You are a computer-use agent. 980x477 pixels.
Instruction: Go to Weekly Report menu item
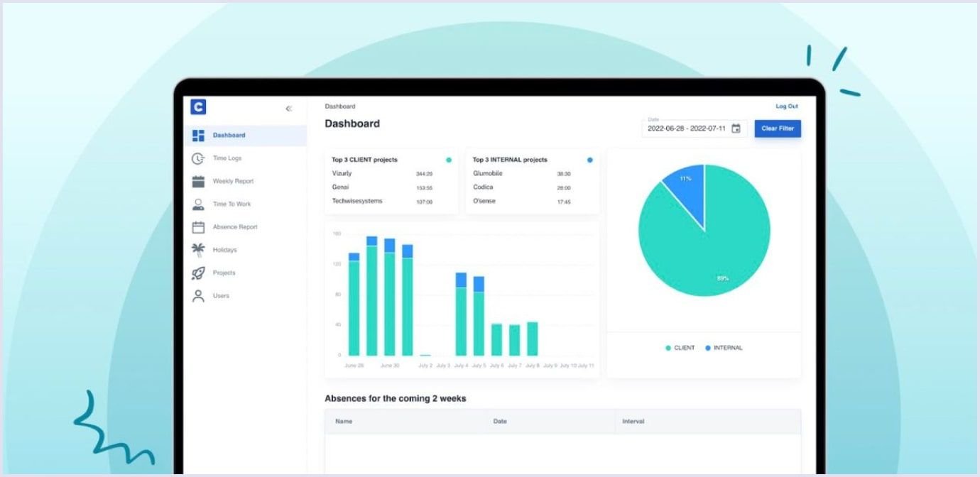(x=245, y=181)
